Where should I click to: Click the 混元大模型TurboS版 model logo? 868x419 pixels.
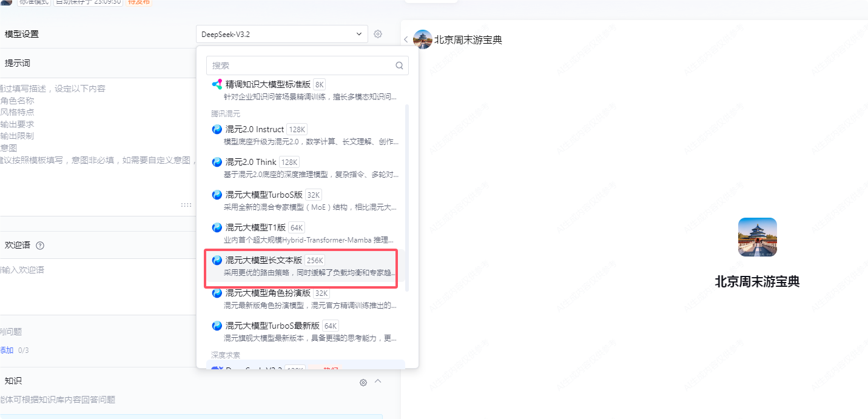click(x=217, y=195)
